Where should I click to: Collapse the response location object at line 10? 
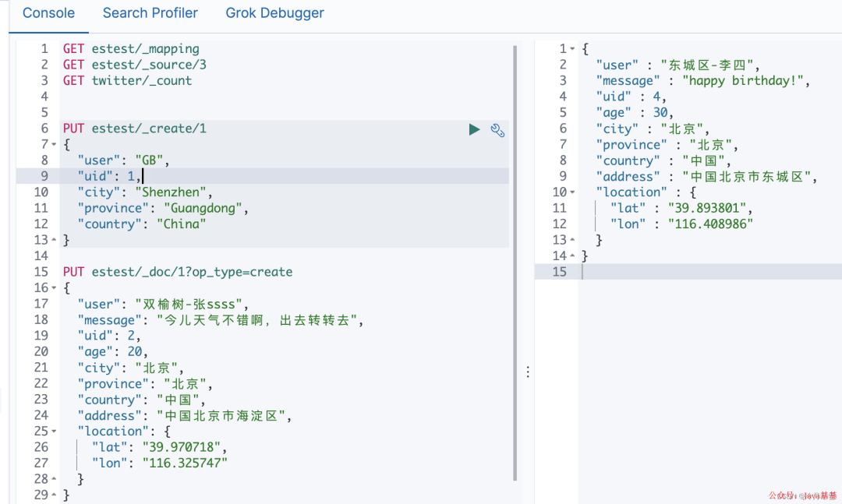(572, 192)
